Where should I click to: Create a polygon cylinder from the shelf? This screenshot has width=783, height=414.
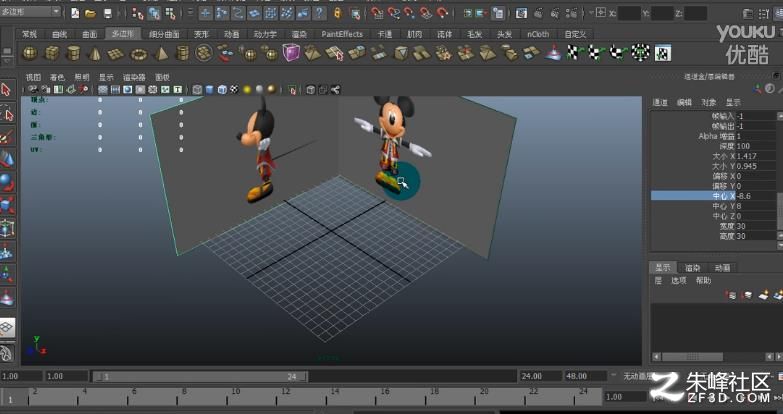tap(73, 53)
